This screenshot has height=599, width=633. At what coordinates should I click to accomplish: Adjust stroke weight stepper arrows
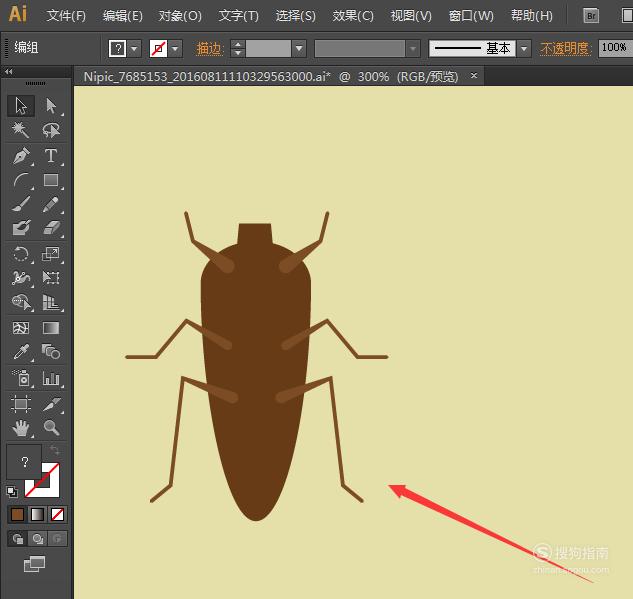point(238,48)
